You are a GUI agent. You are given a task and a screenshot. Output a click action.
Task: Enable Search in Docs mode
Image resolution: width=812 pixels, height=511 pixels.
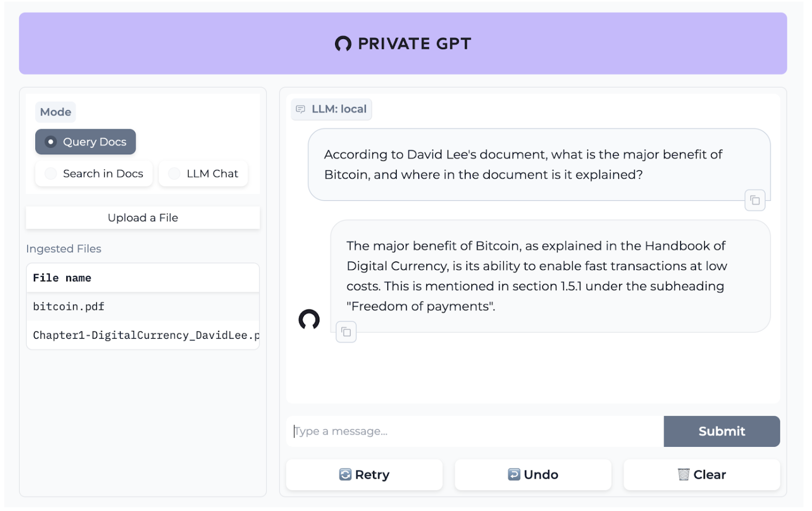pos(93,173)
